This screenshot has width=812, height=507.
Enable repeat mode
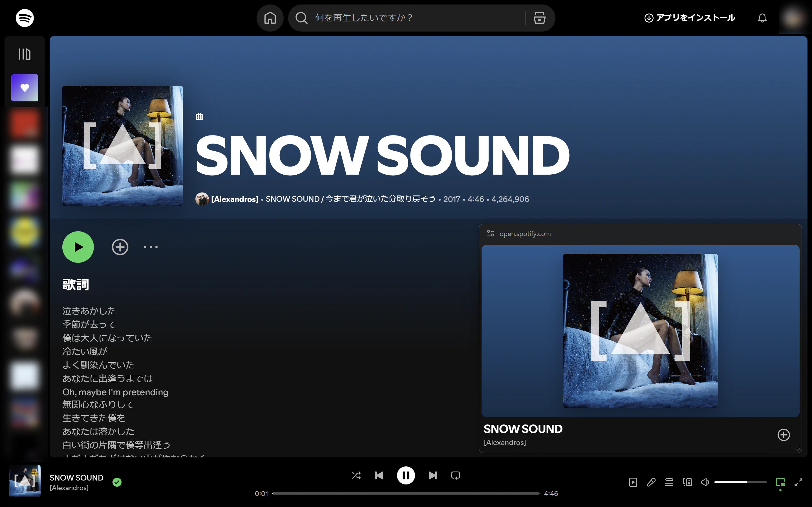coord(455,475)
